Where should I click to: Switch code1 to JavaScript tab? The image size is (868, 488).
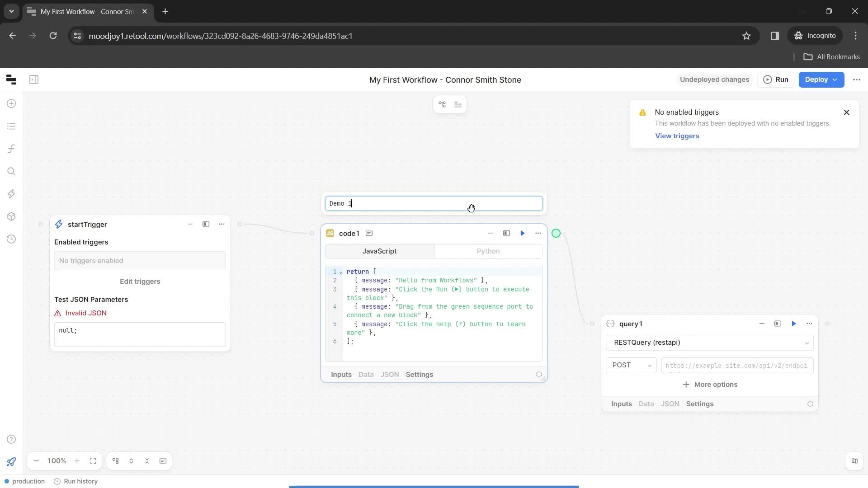point(380,251)
